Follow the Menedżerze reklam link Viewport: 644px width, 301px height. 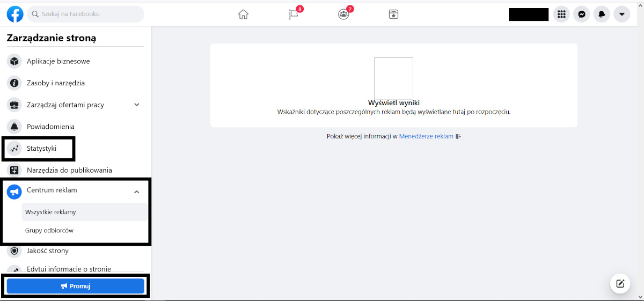(x=426, y=136)
